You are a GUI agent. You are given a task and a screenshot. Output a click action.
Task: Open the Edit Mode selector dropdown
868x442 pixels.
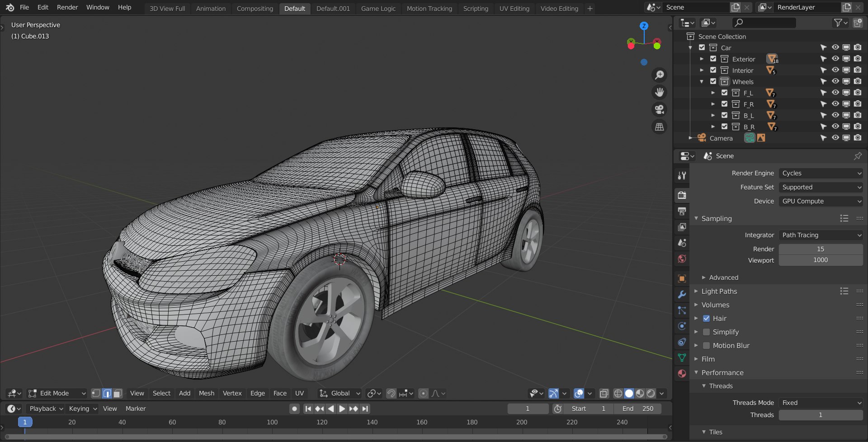point(57,393)
